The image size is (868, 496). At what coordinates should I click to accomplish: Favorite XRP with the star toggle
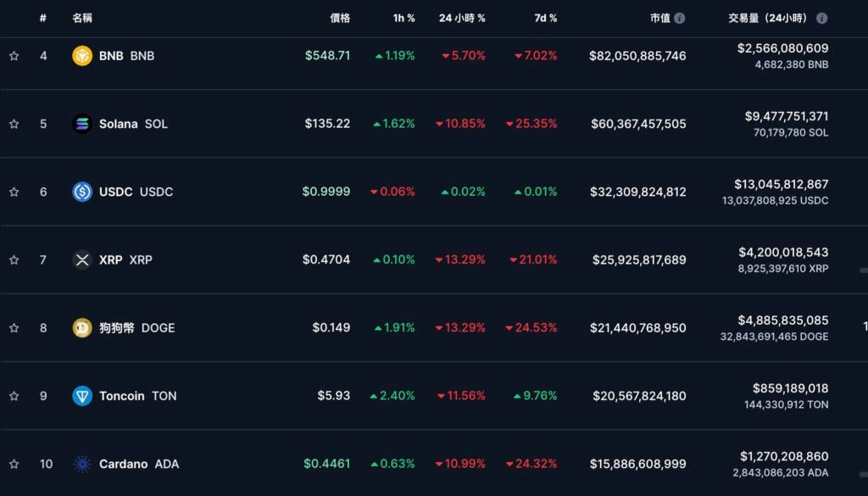click(14, 259)
